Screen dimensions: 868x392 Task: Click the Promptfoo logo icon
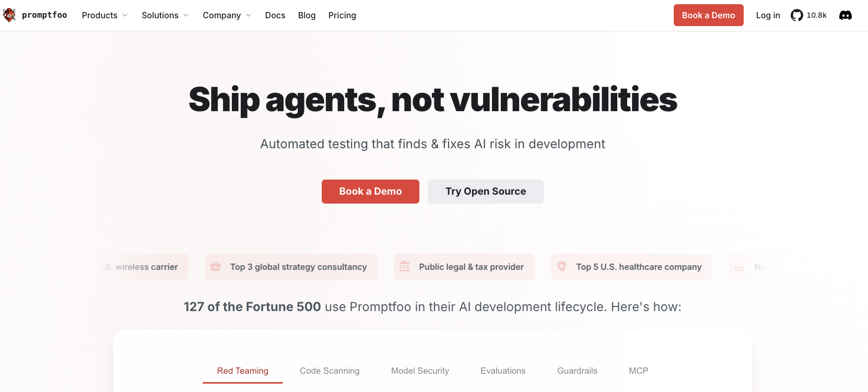pos(9,15)
